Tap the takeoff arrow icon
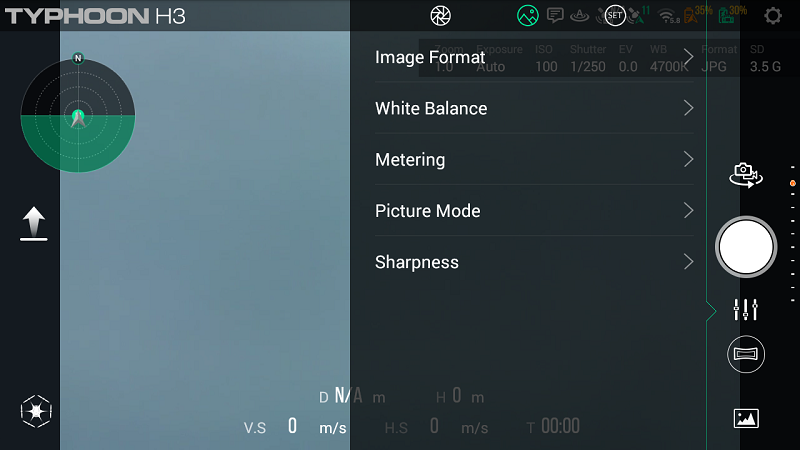Viewport: 800px width, 450px height. pos(34,224)
